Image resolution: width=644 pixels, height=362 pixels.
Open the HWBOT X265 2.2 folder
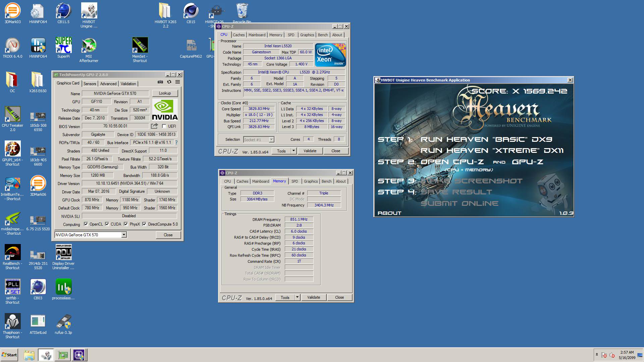(165, 15)
